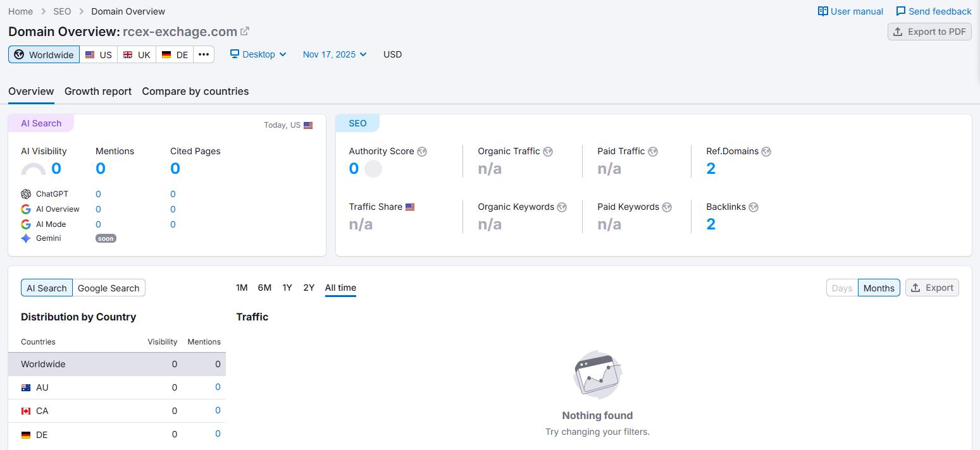Click the Visibility column header

[163, 342]
